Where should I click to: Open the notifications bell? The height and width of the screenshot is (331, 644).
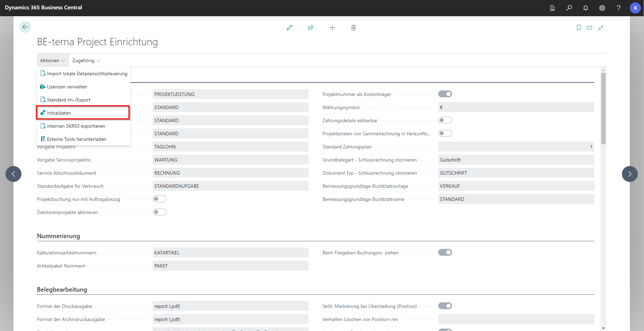tap(586, 8)
